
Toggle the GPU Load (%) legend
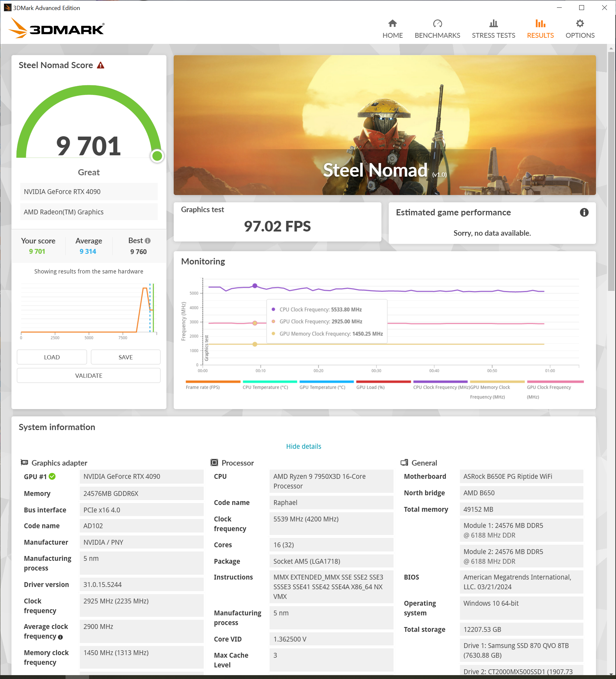371,387
